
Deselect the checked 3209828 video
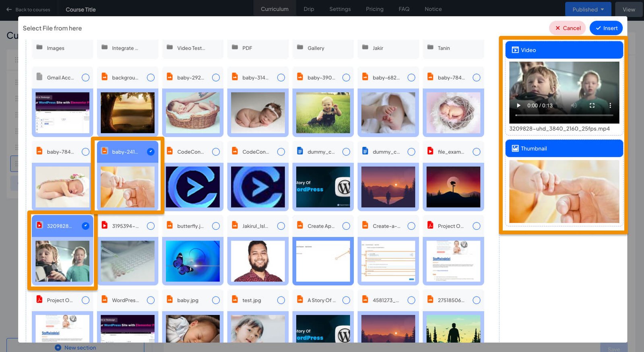coord(86,226)
